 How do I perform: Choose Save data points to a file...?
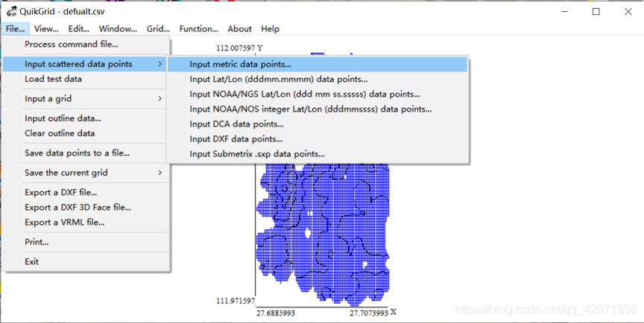(x=86, y=153)
